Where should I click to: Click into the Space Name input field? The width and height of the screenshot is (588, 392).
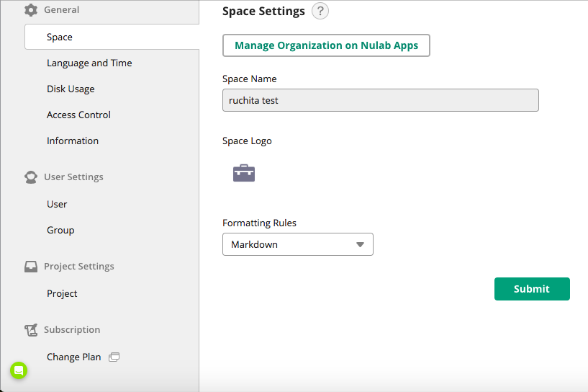tap(381, 100)
